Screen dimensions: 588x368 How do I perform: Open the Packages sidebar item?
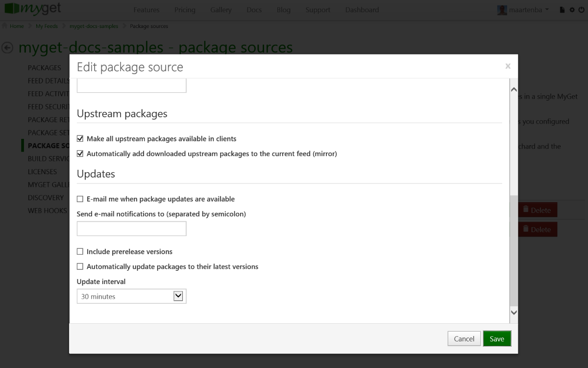(x=45, y=68)
